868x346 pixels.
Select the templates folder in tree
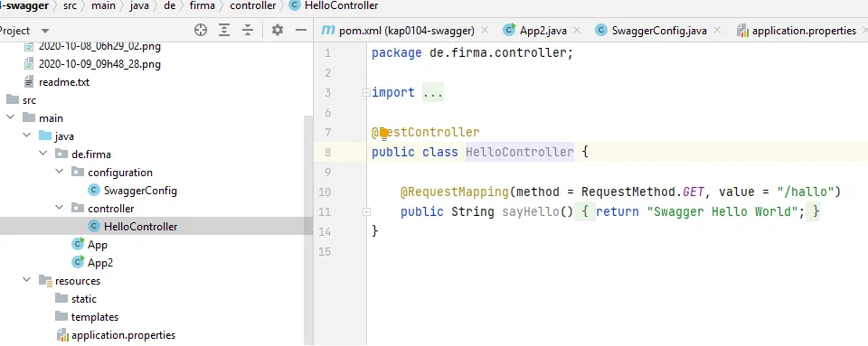(x=95, y=317)
